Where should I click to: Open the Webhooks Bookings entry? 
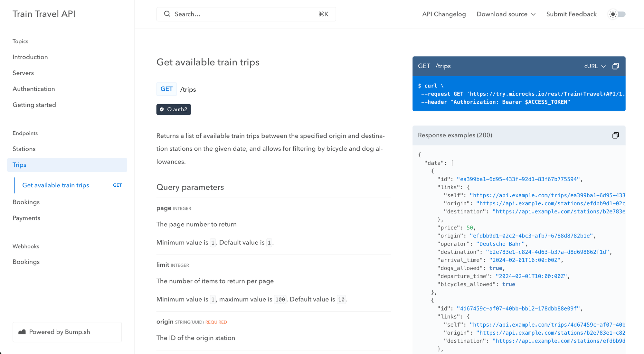[x=26, y=262]
